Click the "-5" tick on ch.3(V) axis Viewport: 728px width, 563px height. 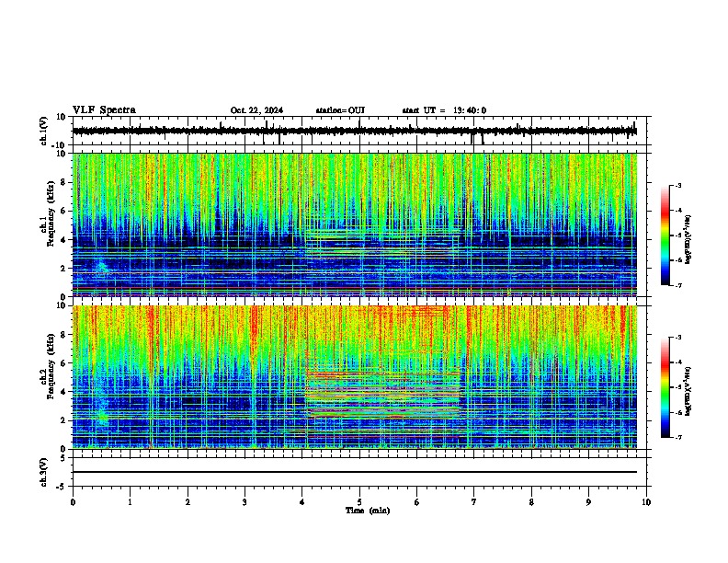coord(62,487)
